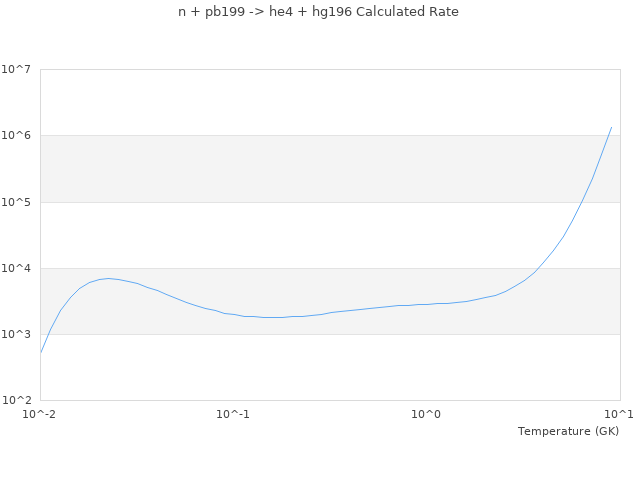Click the curve's leftmost starting point
This screenshot has height=480, width=640.
pos(41,352)
